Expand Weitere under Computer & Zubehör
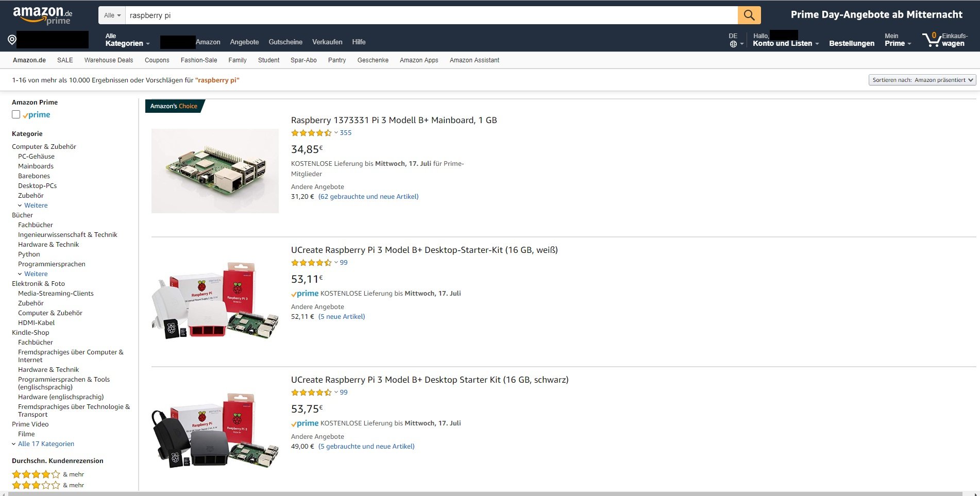980x496 pixels. click(x=36, y=205)
